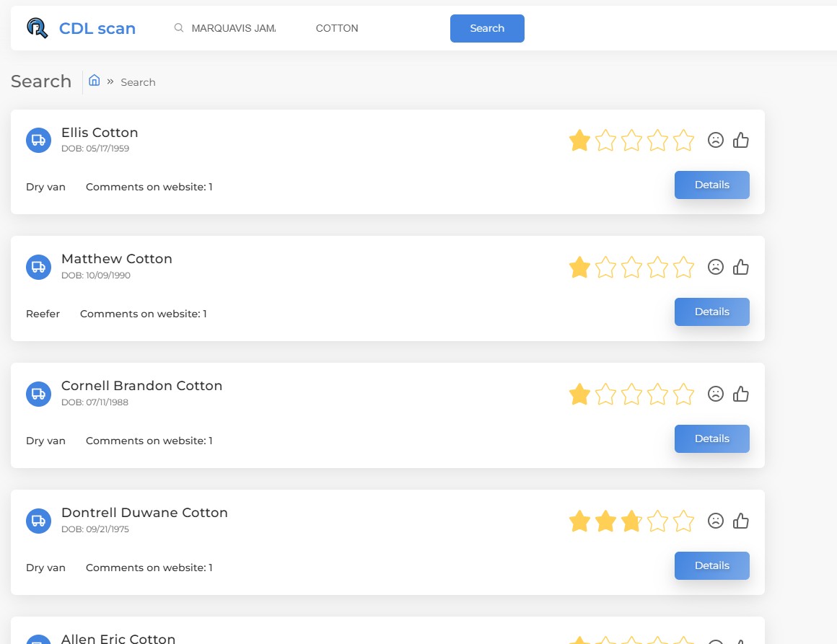Focus the first name field containing MARQUAVIS
Image resolution: width=837 pixels, height=644 pixels.
tap(233, 28)
